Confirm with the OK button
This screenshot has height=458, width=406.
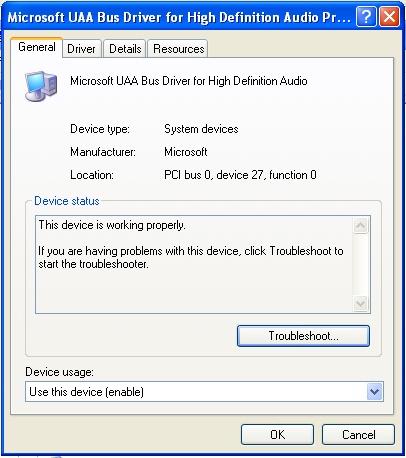(x=277, y=435)
